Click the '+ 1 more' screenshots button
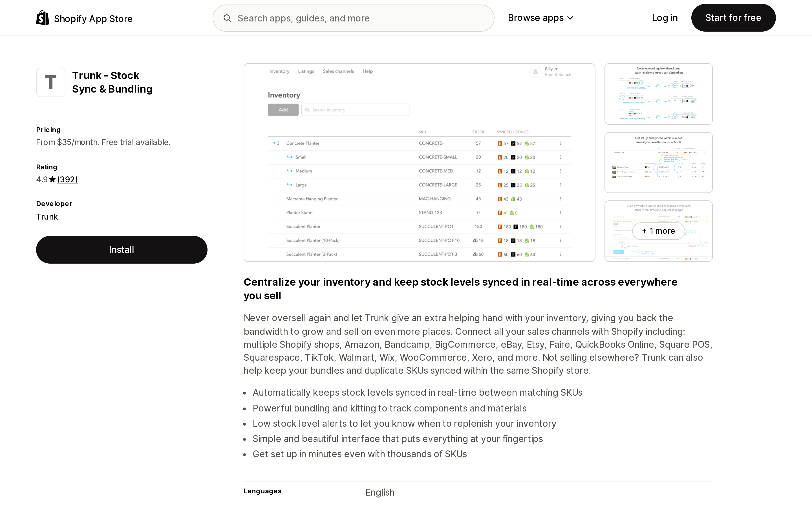This screenshot has width=812, height=508. 658,231
